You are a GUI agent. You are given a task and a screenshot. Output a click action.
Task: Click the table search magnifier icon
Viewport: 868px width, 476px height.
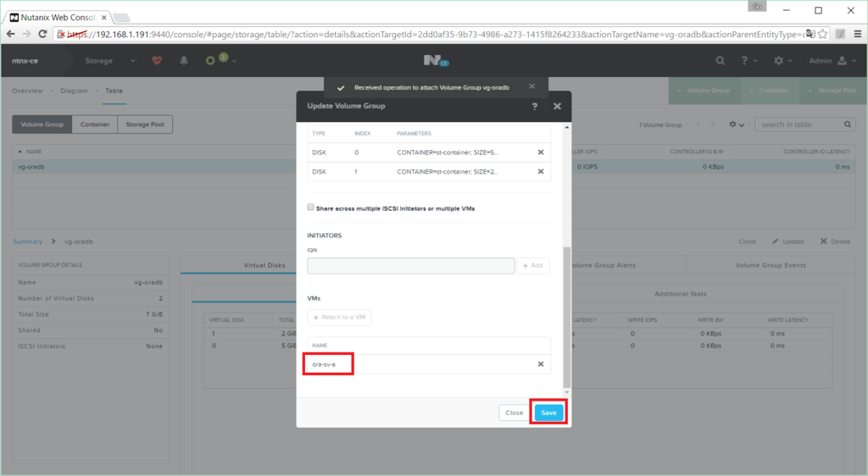pos(848,125)
